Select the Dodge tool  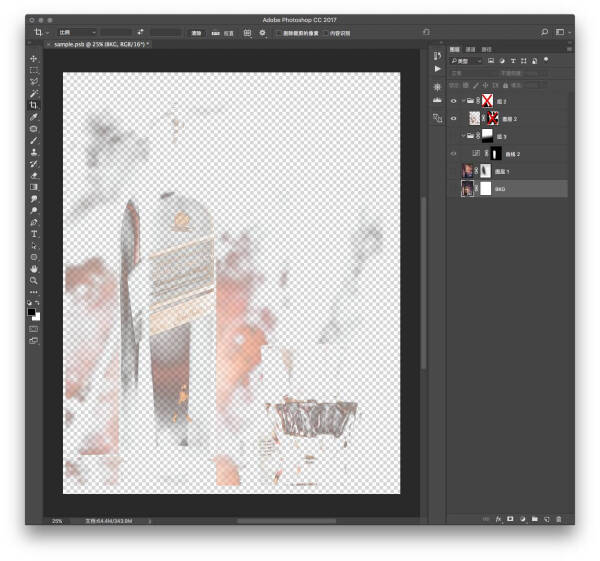tap(34, 210)
